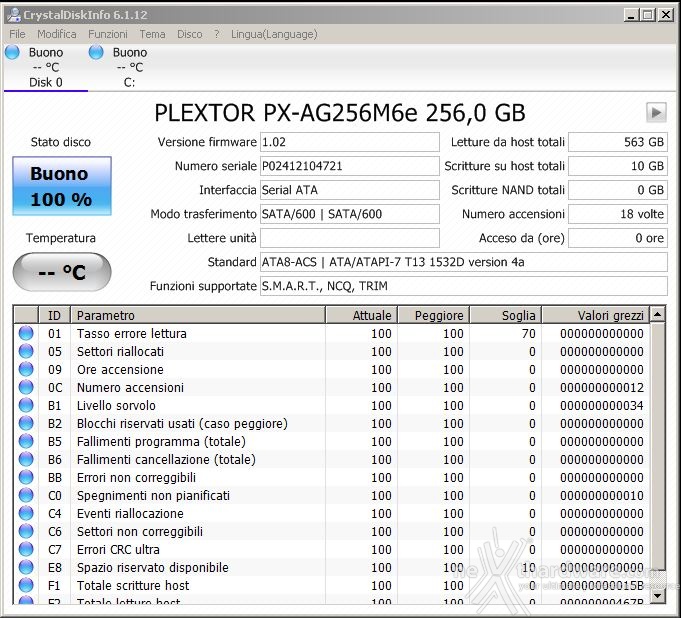Select the Livello sorvolo parameter text
The width and height of the screenshot is (681, 618).
pos(116,406)
